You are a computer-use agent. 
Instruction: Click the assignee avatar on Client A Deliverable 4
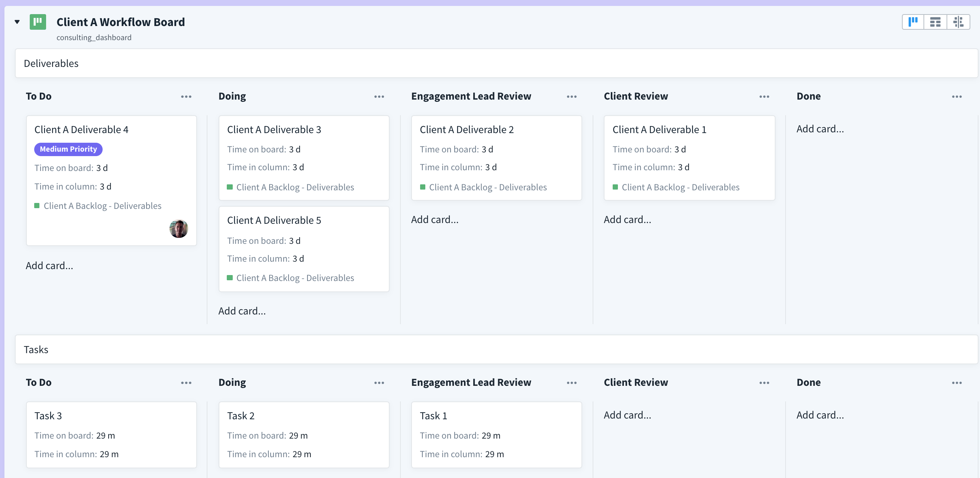[x=178, y=229]
